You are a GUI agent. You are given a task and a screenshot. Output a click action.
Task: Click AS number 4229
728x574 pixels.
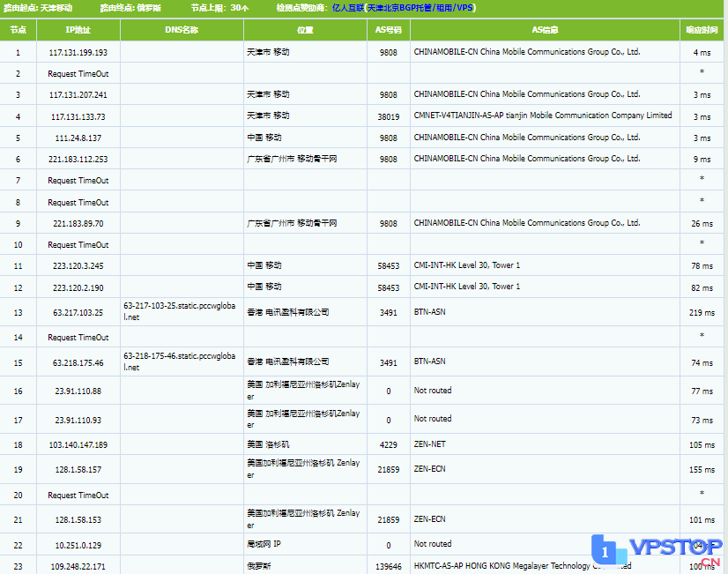pos(388,445)
